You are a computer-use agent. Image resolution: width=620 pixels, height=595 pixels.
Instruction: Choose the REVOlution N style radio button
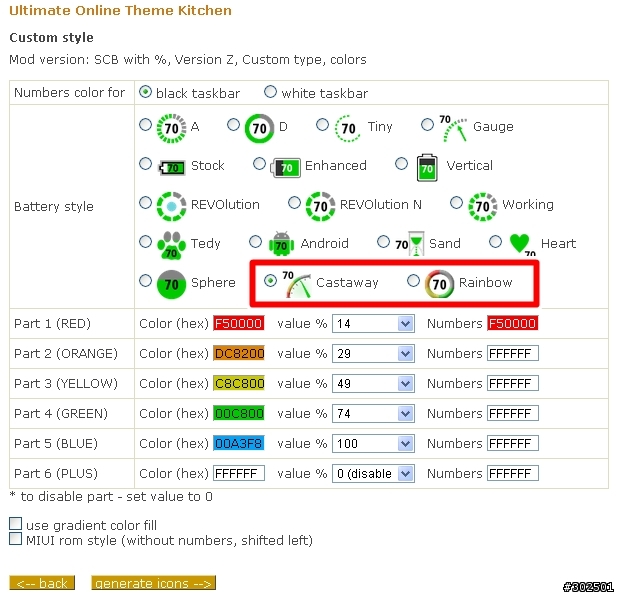point(294,203)
